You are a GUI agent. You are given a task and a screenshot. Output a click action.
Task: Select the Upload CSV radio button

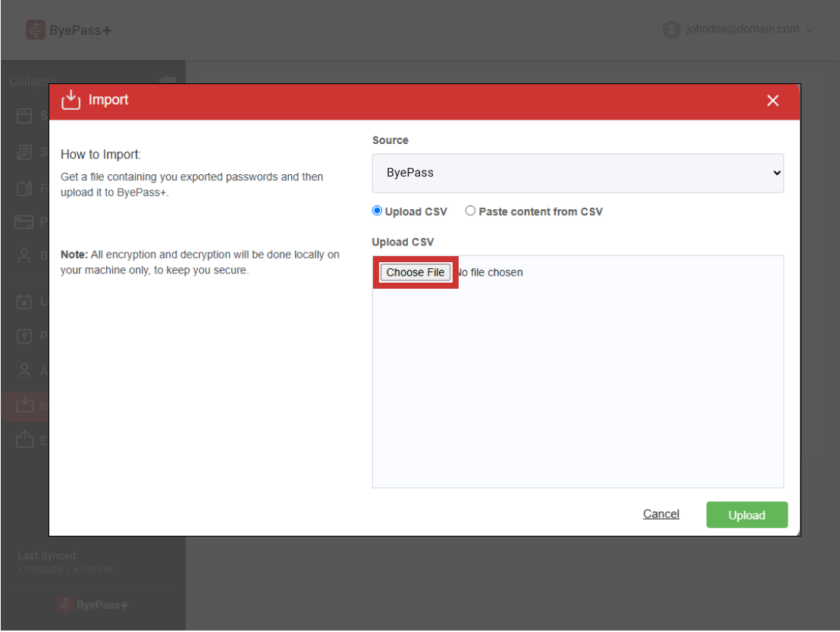(x=377, y=211)
